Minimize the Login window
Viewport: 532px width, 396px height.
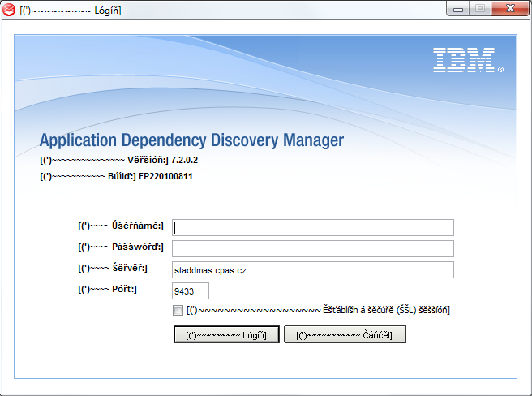458,9
